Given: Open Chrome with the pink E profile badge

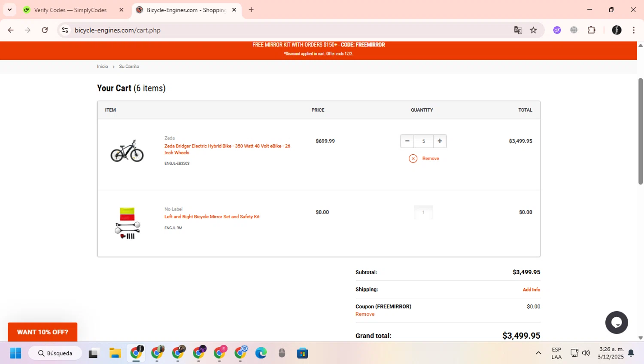Looking at the screenshot, I should [220, 352].
